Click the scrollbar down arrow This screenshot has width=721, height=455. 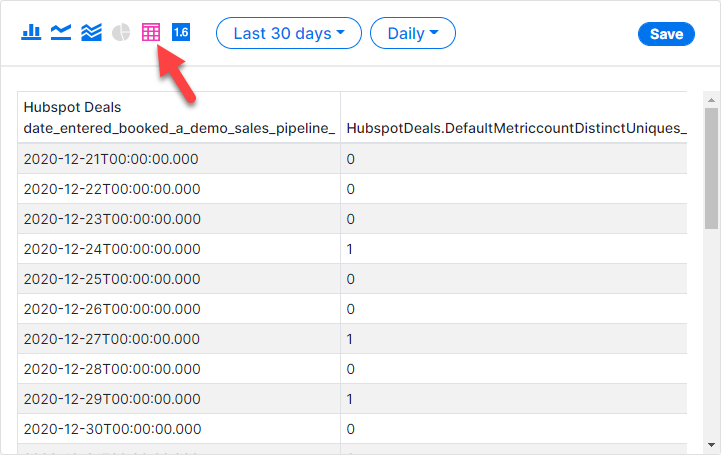pos(711,445)
